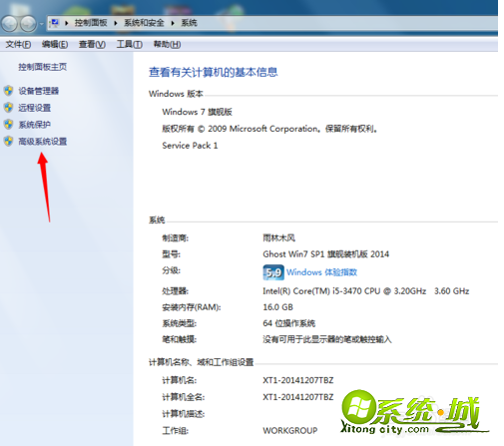The height and width of the screenshot is (446, 504).
Task: Click the copyright 2009 Microsoft Corporation line
Action: tap(269, 129)
